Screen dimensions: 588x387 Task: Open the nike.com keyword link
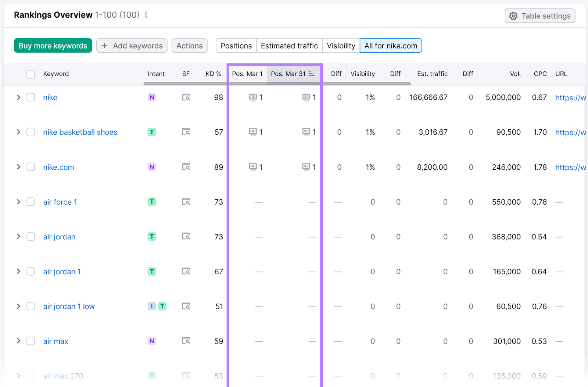click(58, 167)
